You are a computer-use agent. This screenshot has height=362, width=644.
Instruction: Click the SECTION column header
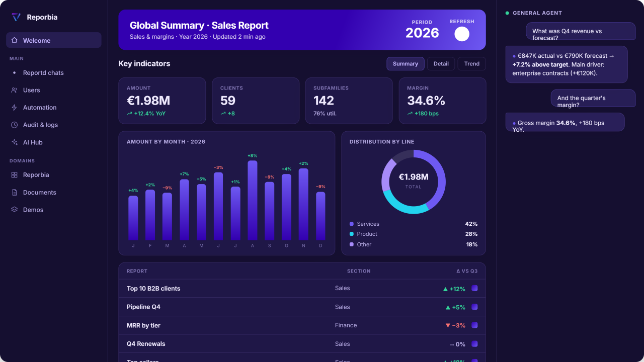359,271
